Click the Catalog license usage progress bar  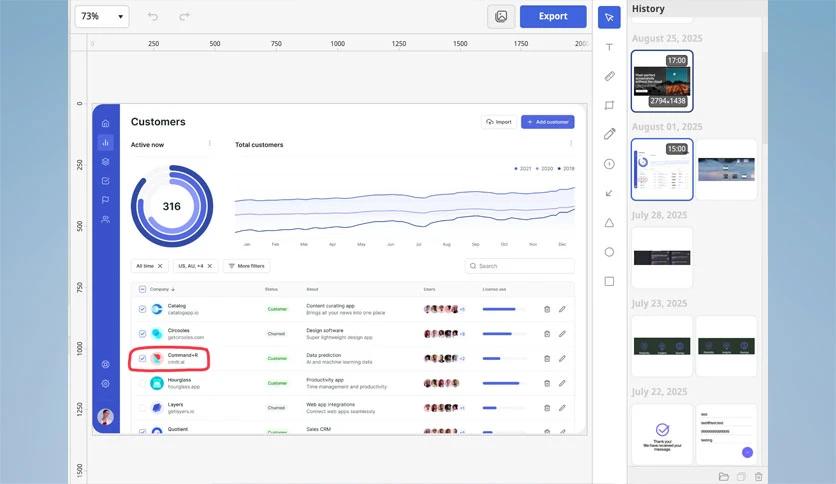503,309
